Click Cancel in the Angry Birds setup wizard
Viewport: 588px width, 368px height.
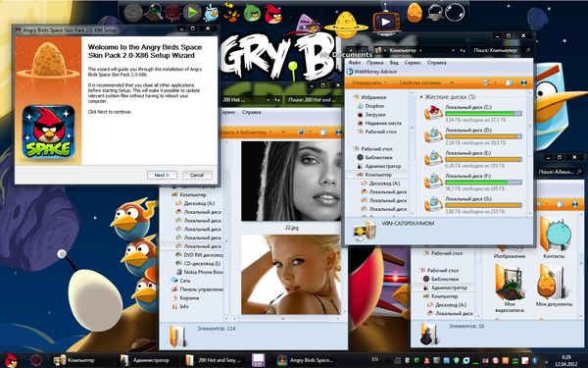(197, 175)
